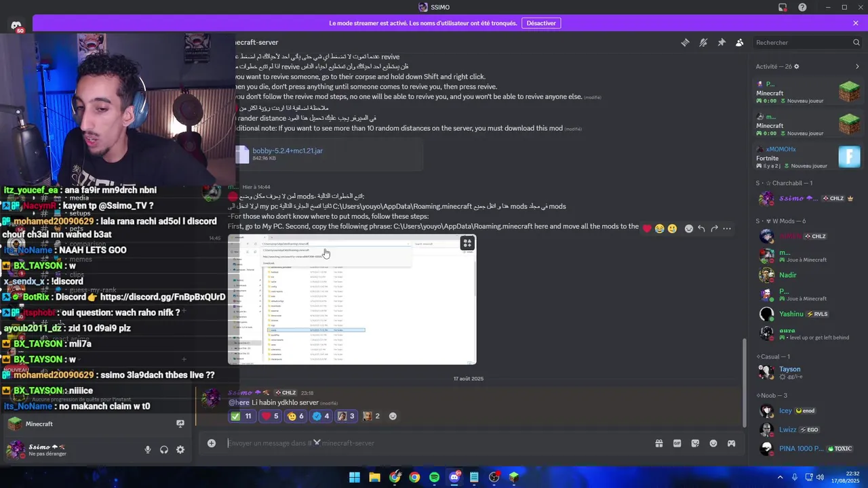Reply to the hovered message
This screenshot has width=868, height=488.
(701, 228)
